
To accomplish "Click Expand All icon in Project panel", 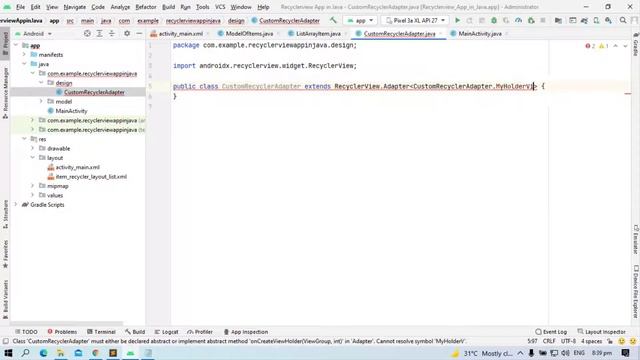I will (x=99, y=33).
